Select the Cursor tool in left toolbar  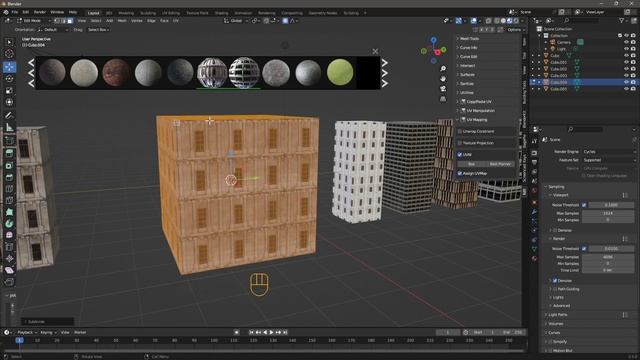[9, 53]
